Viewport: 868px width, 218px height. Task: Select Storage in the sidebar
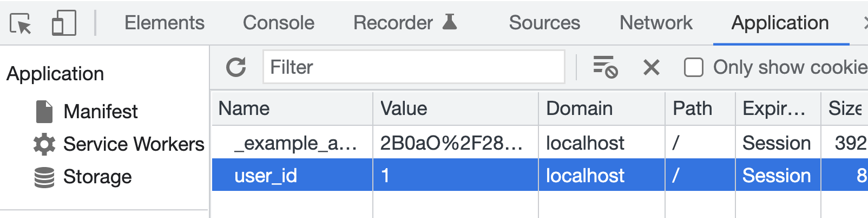97,177
